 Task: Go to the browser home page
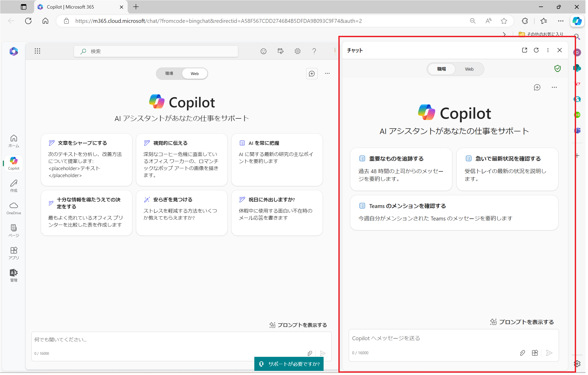coord(45,21)
